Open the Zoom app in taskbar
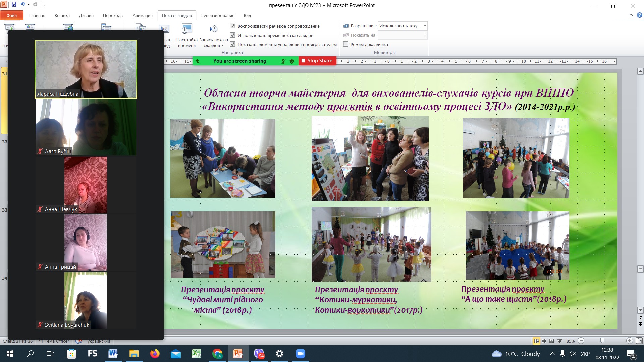This screenshot has height=362, width=644. (x=300, y=353)
